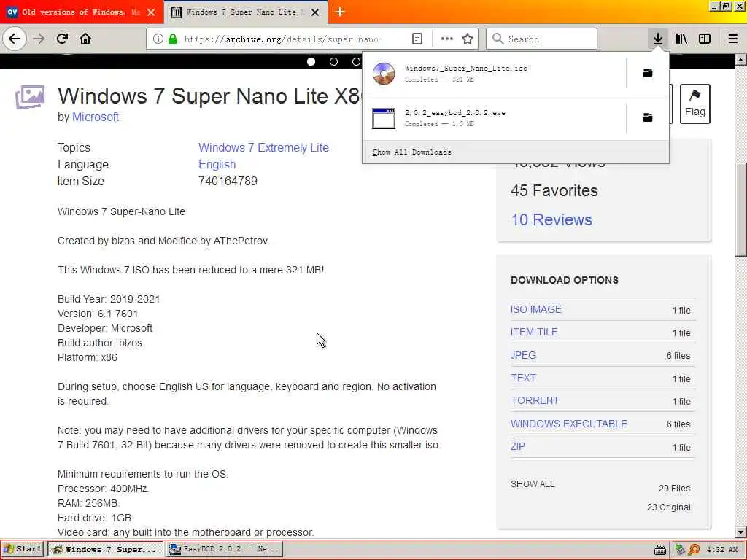The width and height of the screenshot is (747, 560).
Task: Expand JPEG download option
Action: 523,355
